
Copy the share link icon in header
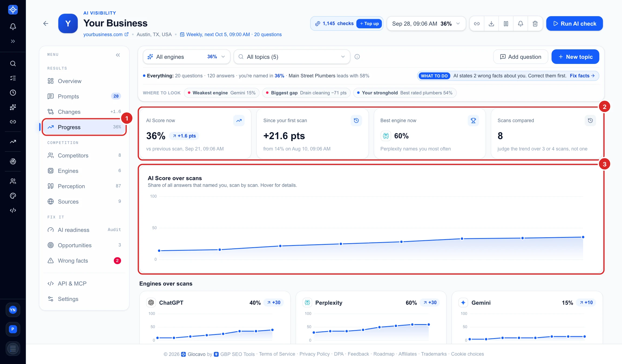477,24
